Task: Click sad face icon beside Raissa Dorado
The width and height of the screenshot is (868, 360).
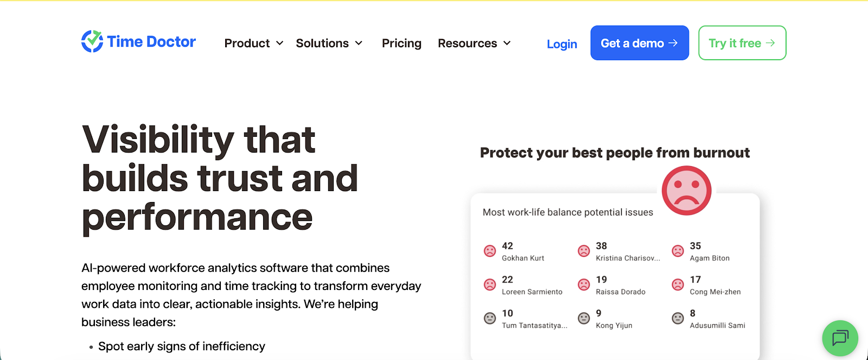Action: (x=584, y=285)
